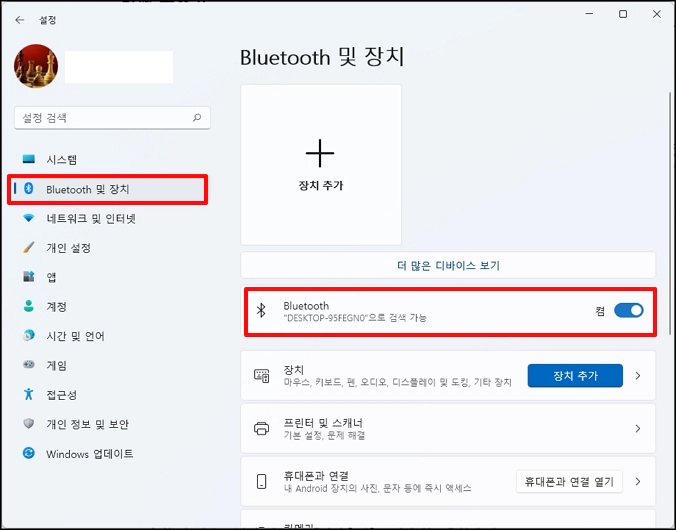Click the back arrow in settings header
This screenshot has width=676, height=530.
pos(20,20)
